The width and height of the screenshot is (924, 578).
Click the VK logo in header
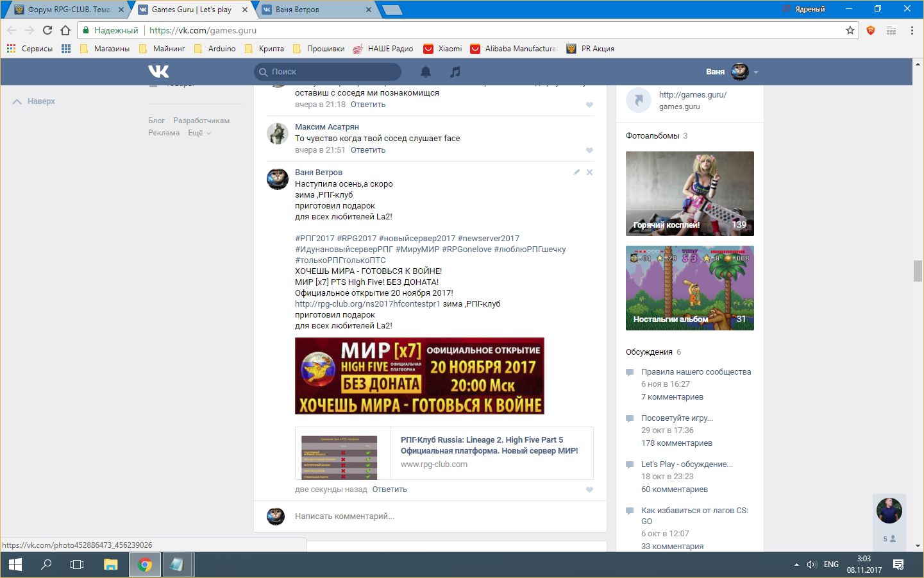tap(158, 71)
